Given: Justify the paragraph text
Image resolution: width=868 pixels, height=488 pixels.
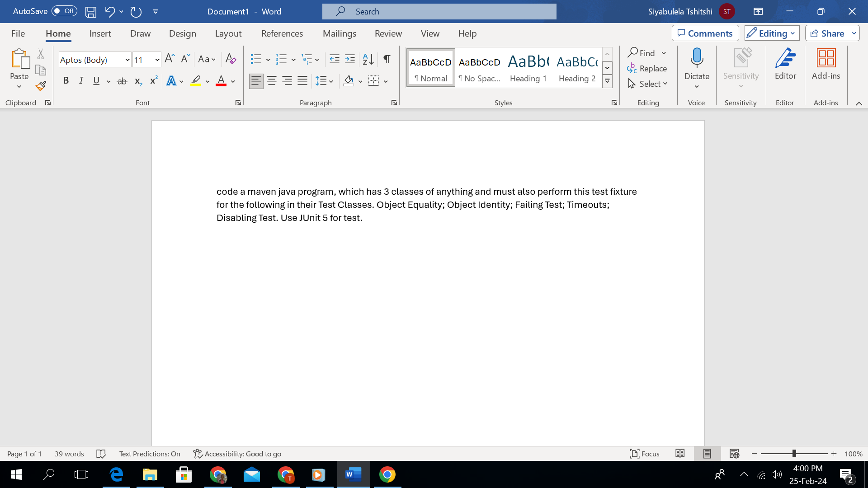Looking at the screenshot, I should click(x=302, y=81).
